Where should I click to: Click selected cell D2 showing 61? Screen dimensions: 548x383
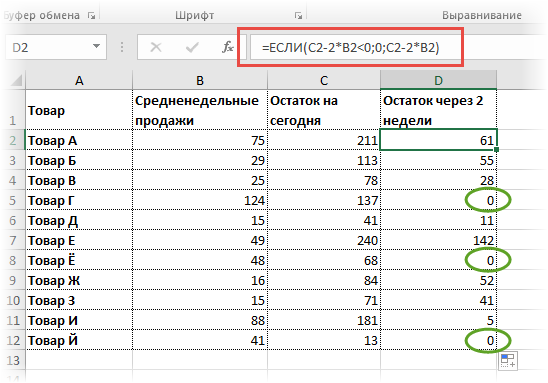pyautogui.click(x=438, y=140)
